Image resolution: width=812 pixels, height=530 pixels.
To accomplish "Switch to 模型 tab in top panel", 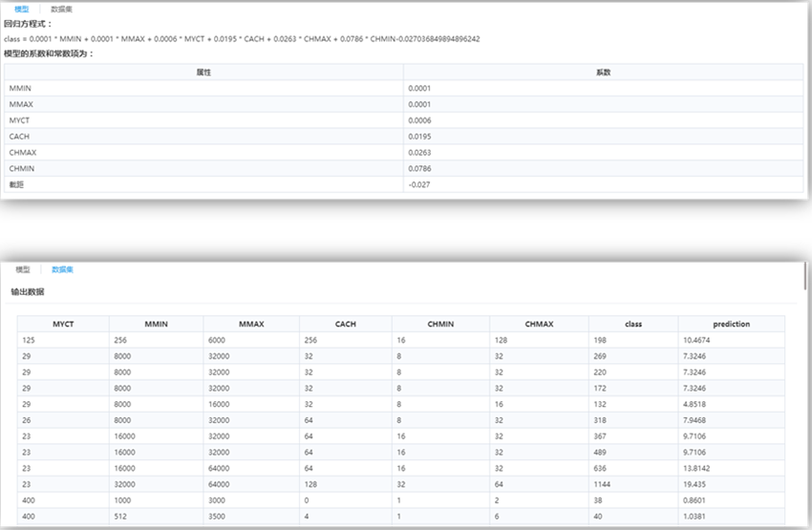I will pyautogui.click(x=21, y=9).
